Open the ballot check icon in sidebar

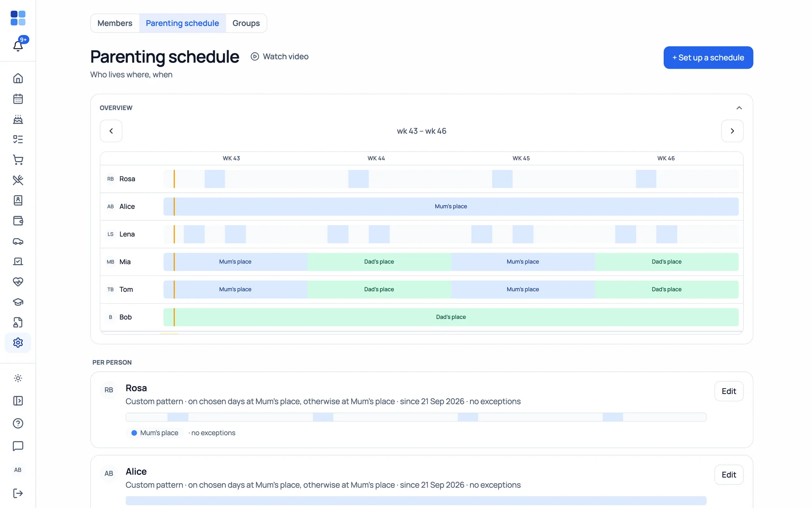coord(18,261)
